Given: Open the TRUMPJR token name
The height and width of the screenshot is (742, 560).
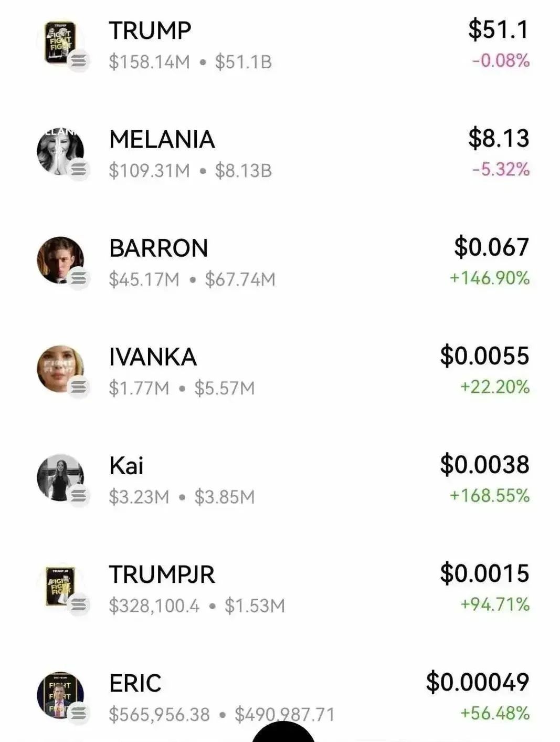Looking at the screenshot, I should click(x=162, y=574).
